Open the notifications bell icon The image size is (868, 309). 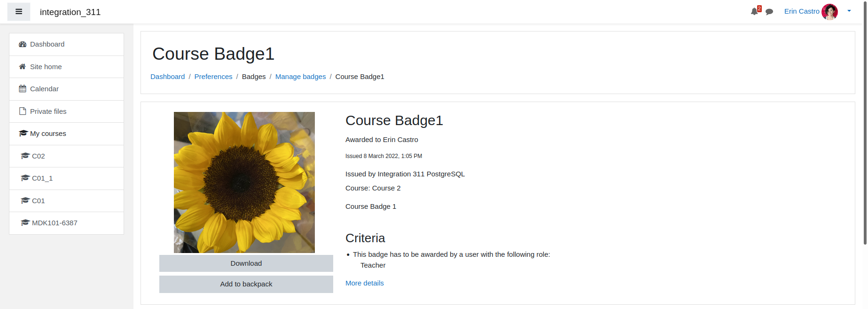click(x=754, y=11)
